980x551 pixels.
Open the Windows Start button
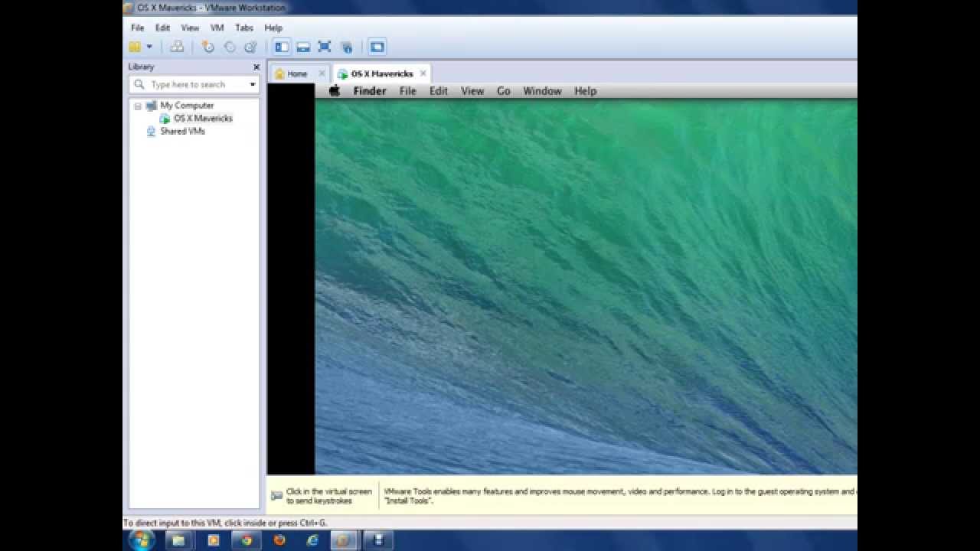click(x=142, y=540)
